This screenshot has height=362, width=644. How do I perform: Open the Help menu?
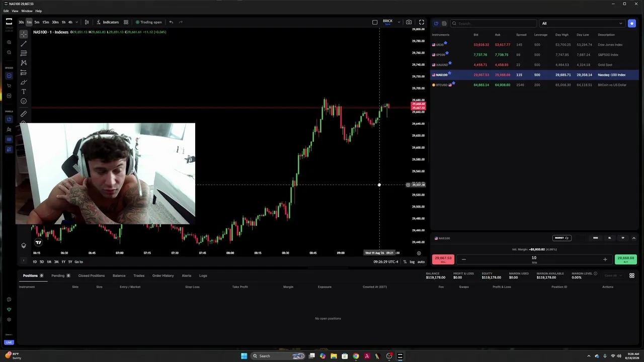tap(39, 11)
